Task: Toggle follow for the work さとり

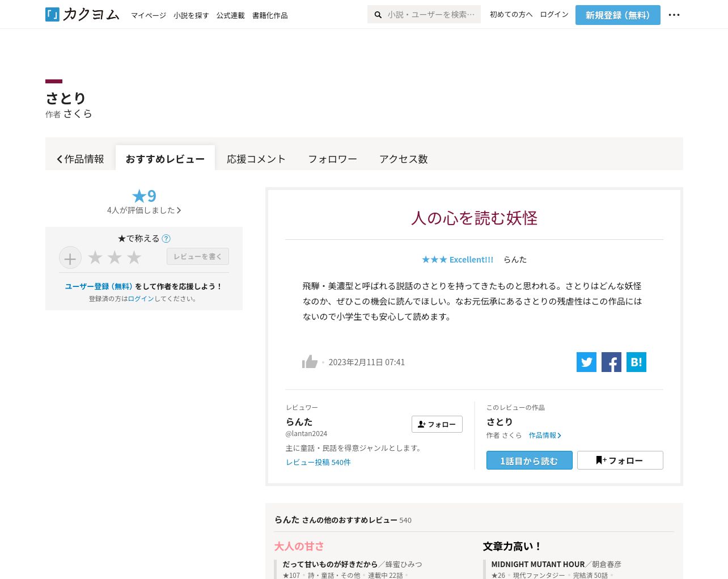Action: pyautogui.click(x=620, y=460)
